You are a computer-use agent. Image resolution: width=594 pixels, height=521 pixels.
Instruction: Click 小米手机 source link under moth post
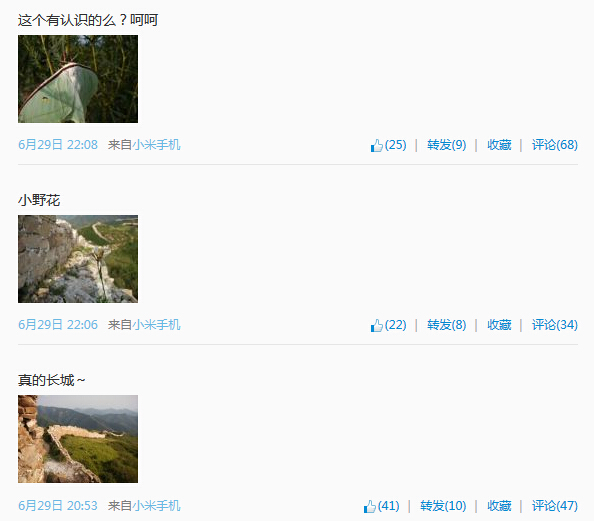tap(156, 145)
